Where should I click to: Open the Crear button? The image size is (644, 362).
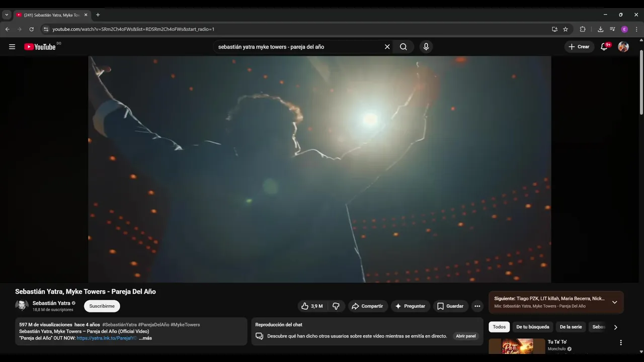pyautogui.click(x=579, y=47)
